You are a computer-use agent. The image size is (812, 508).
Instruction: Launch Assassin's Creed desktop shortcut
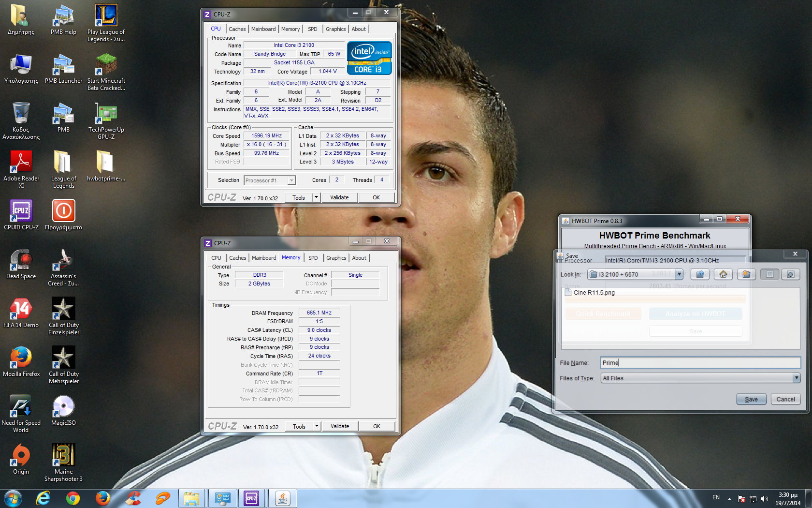coord(63,268)
